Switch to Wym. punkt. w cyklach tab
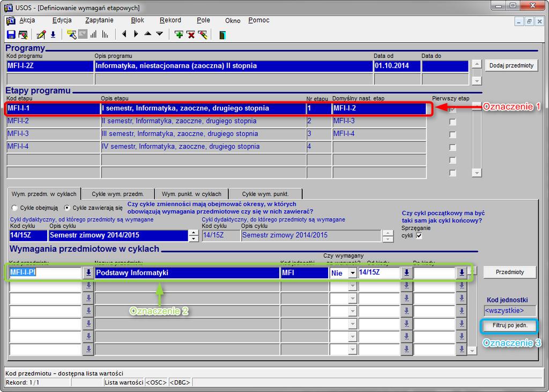 (191, 194)
